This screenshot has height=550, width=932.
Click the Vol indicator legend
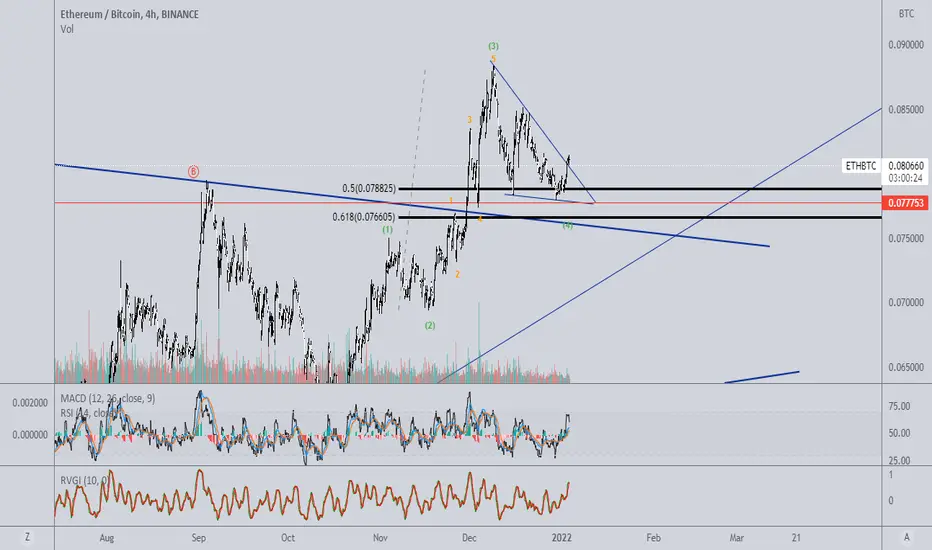coord(67,29)
